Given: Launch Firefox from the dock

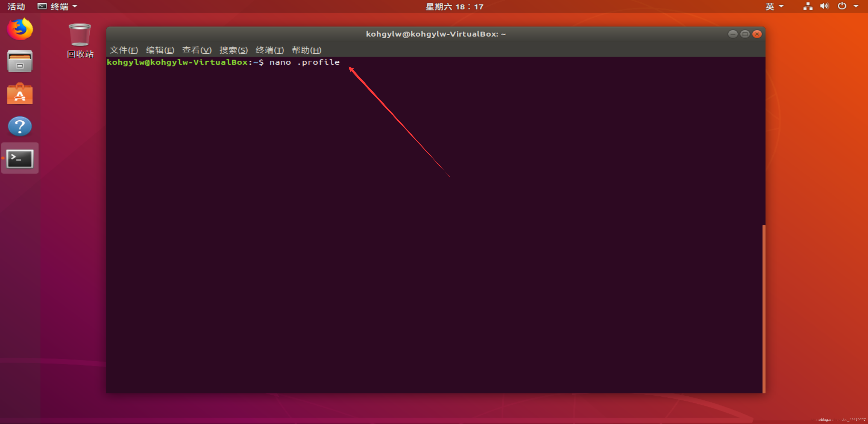Looking at the screenshot, I should [19, 29].
